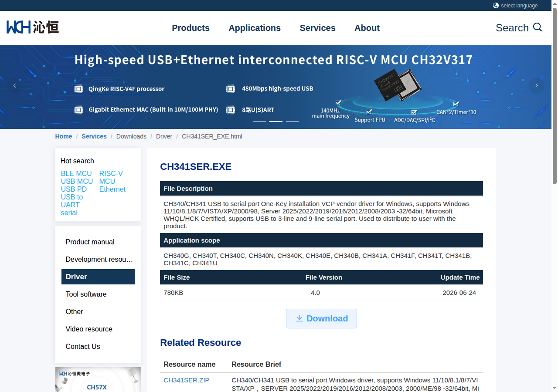
Task: Open Other sidebar item
Action: pos(98,312)
